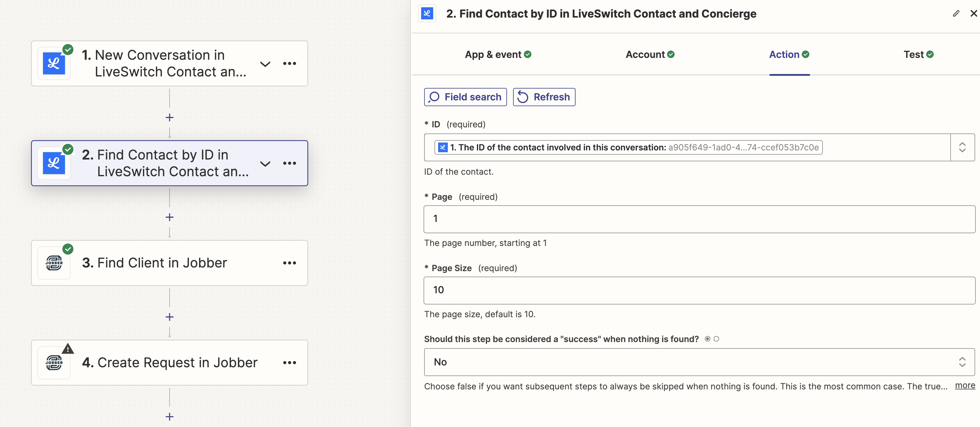Viewport: 980px width, 427px height.
Task: Click Jobber icon on Create Request step
Action: pyautogui.click(x=54, y=362)
